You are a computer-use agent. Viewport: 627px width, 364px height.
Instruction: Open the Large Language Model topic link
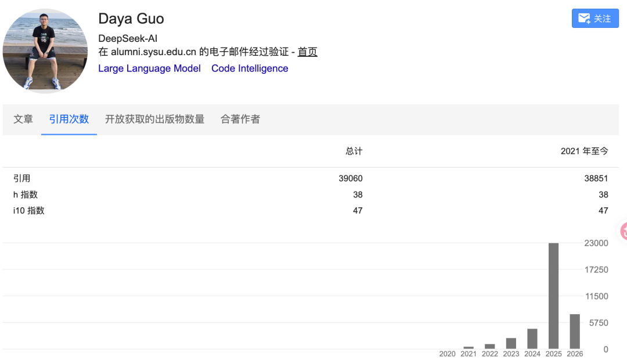[149, 69]
